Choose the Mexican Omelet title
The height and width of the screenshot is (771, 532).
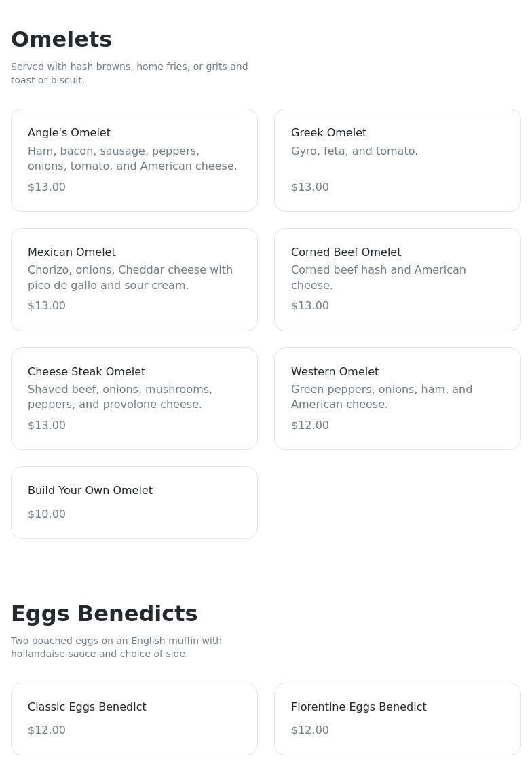[x=72, y=252]
